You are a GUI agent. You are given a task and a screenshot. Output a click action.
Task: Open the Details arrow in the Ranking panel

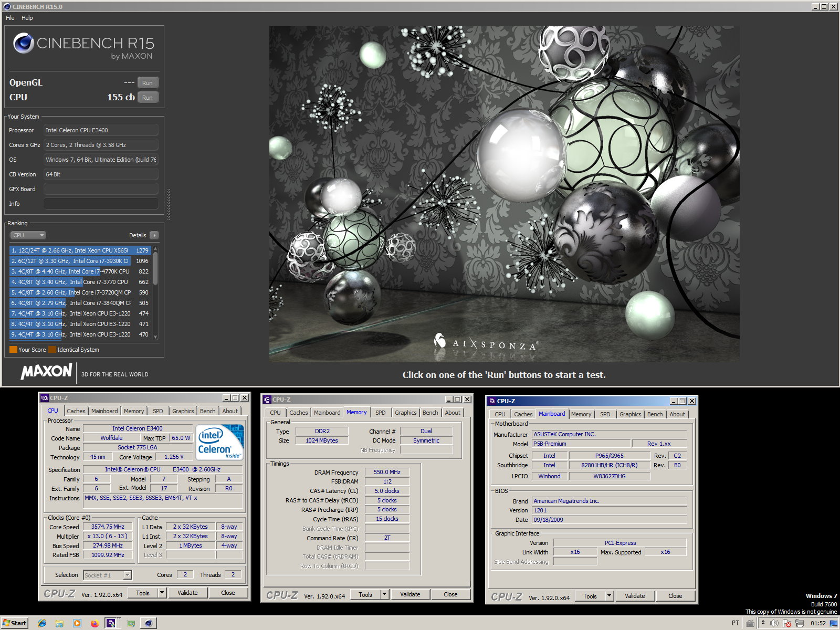[x=154, y=235]
